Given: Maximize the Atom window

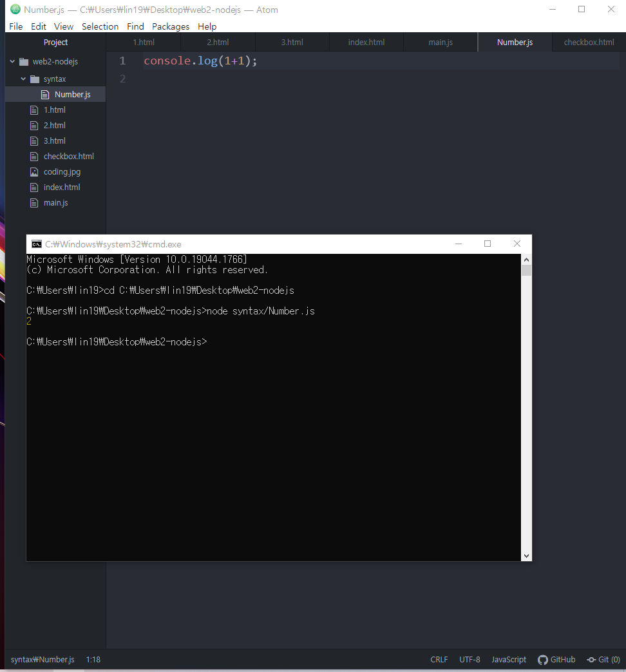Looking at the screenshot, I should pyautogui.click(x=582, y=10).
